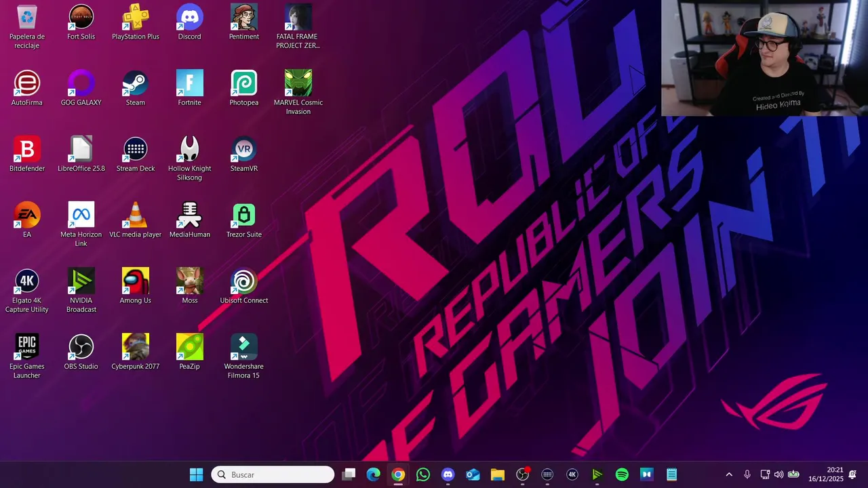Select the GOG GALAXY shortcut
The height and width of the screenshot is (488, 868).
81,88
